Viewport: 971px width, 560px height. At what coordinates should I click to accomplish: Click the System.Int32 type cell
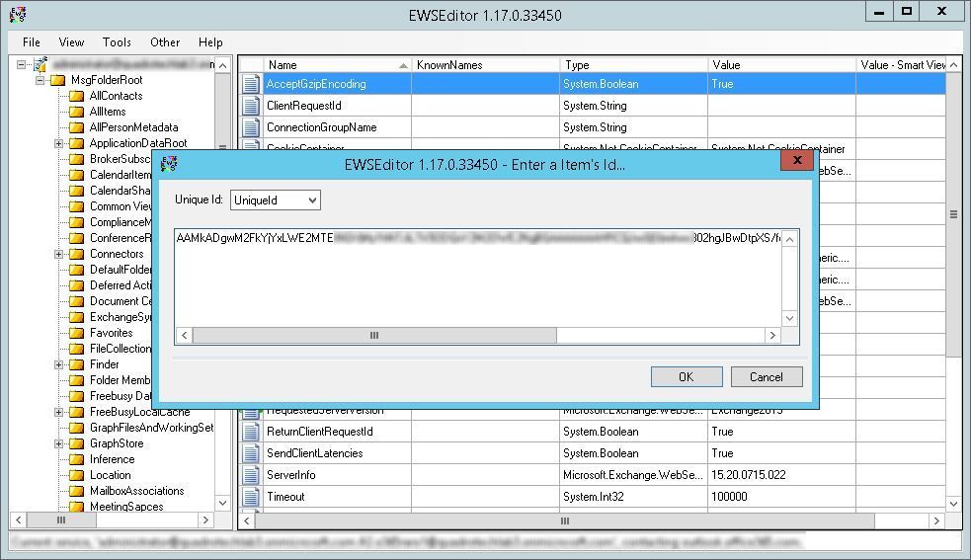pos(633,496)
